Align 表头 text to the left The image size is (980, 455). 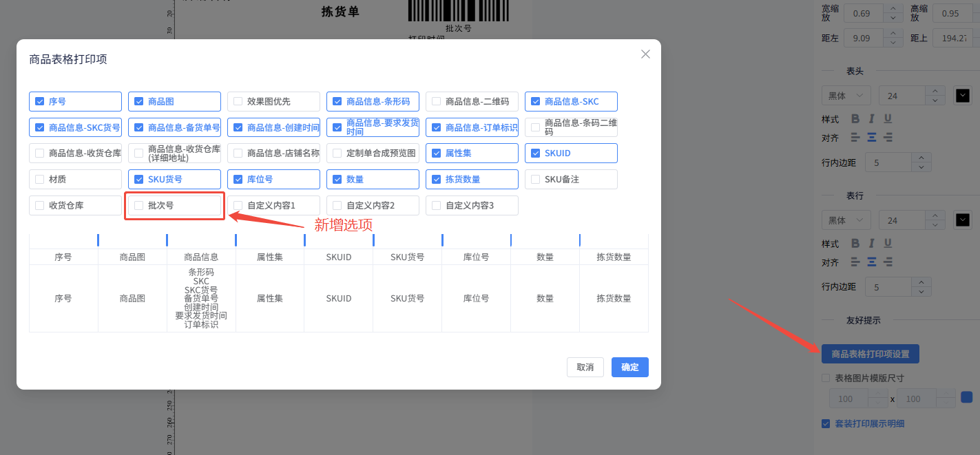click(x=855, y=138)
